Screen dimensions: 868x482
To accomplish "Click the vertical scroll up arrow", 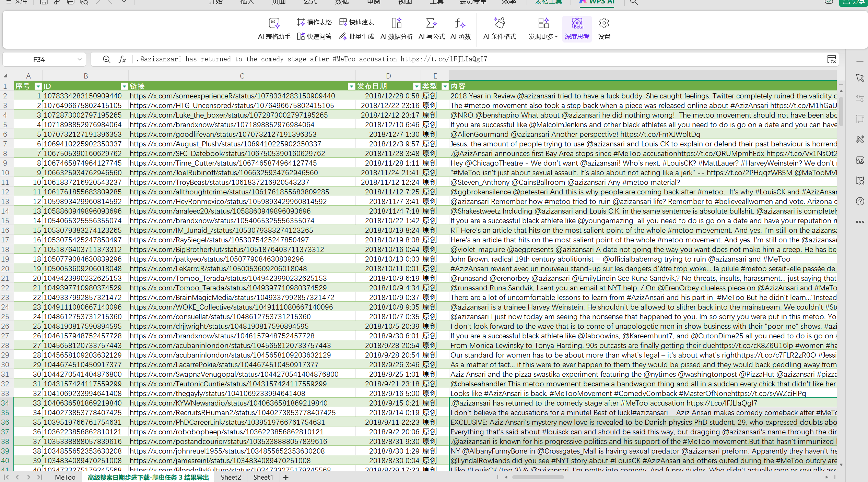I will pos(841,91).
